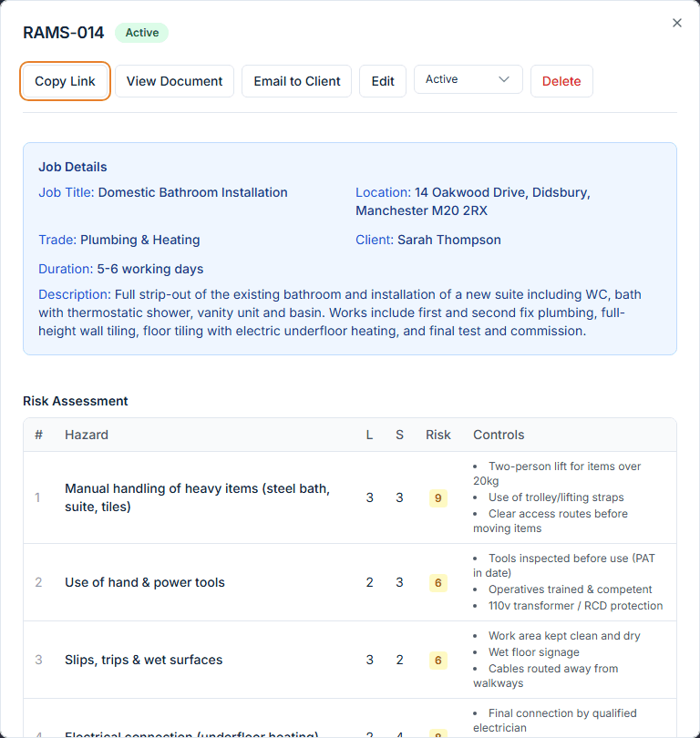The image size is (700, 738).
Task: Click control Two-person lift for items over 20kg
Action: click(557, 474)
